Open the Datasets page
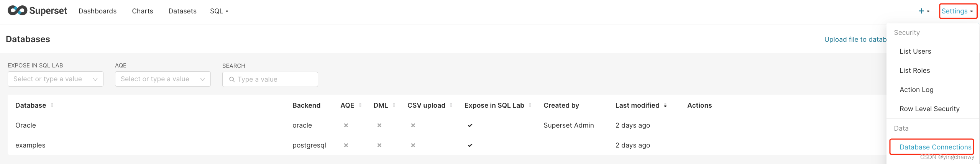The width and height of the screenshot is (980, 164). [182, 11]
